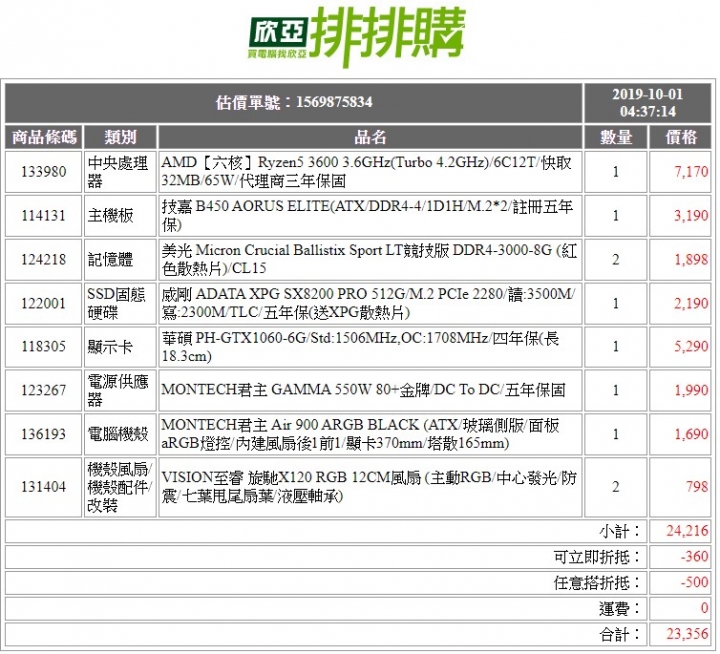The image size is (720, 654).
Task: Click the 合計 label
Action: [x=619, y=634]
